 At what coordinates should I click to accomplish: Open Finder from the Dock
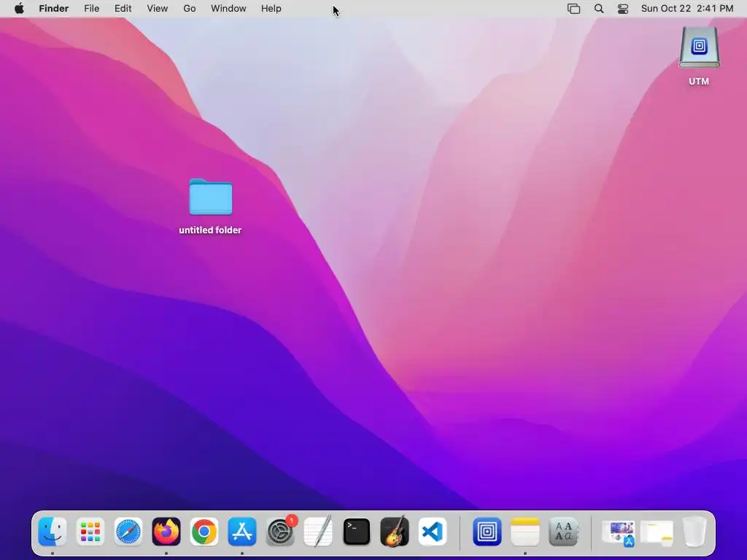coord(53,532)
